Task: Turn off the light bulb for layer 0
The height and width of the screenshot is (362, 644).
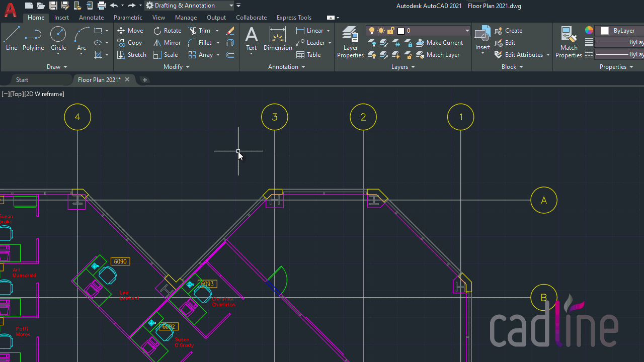Action: [x=372, y=30]
